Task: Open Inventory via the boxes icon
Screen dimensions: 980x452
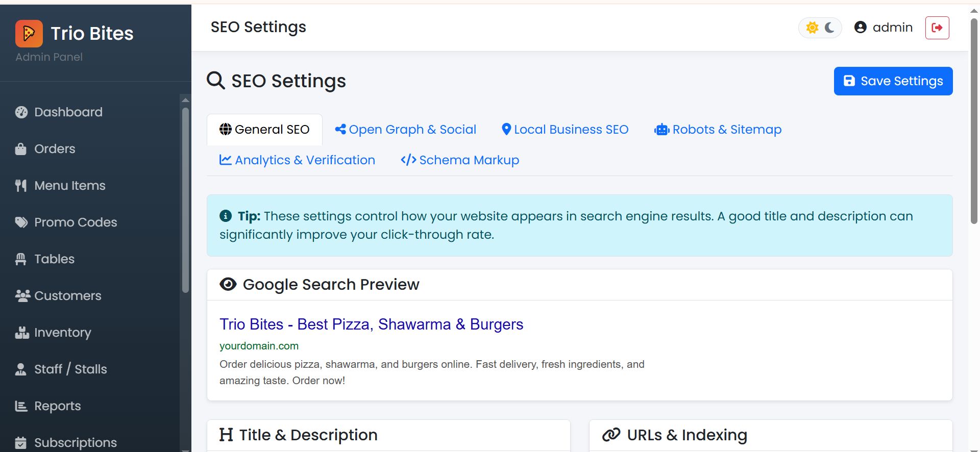Action: pyautogui.click(x=22, y=333)
